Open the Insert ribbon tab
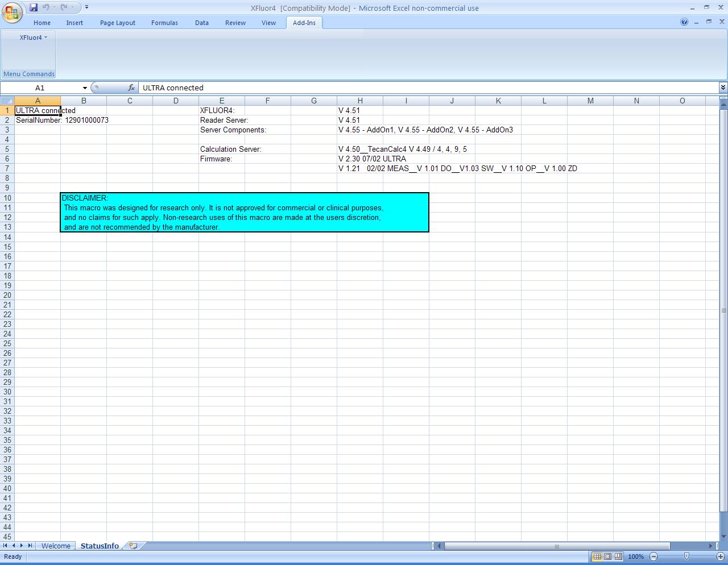The image size is (728, 565). pos(75,23)
